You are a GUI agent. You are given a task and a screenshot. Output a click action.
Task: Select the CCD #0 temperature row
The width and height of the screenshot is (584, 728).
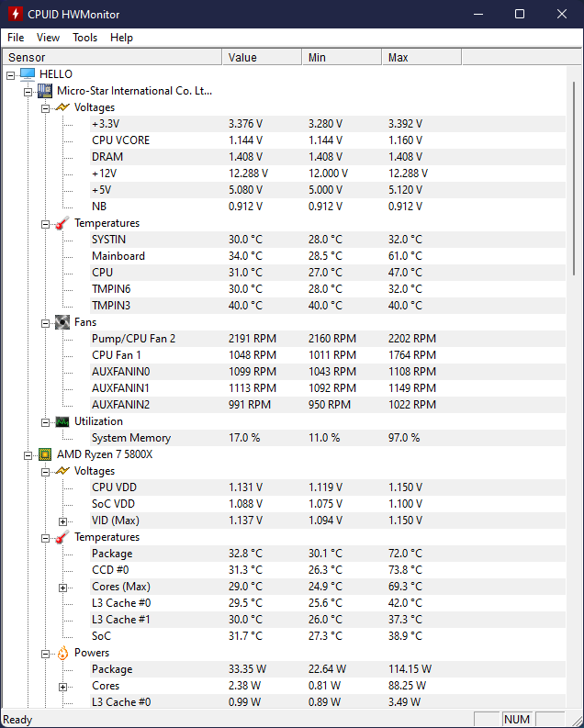[328, 570]
